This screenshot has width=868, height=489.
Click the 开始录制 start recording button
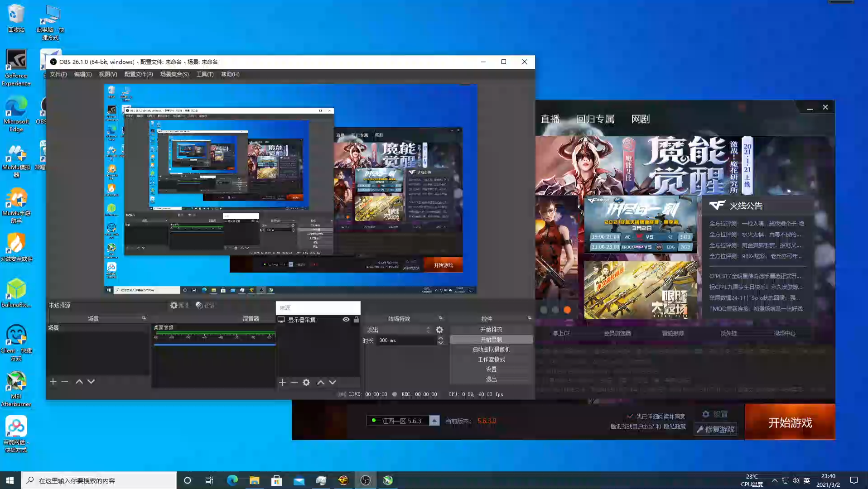(491, 340)
